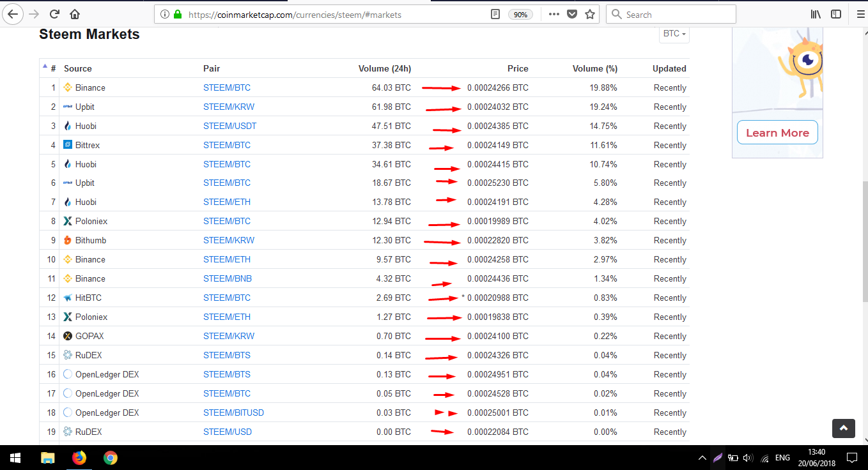Image resolution: width=868 pixels, height=470 pixels.
Task: Sort by the Pair column header
Action: point(212,68)
